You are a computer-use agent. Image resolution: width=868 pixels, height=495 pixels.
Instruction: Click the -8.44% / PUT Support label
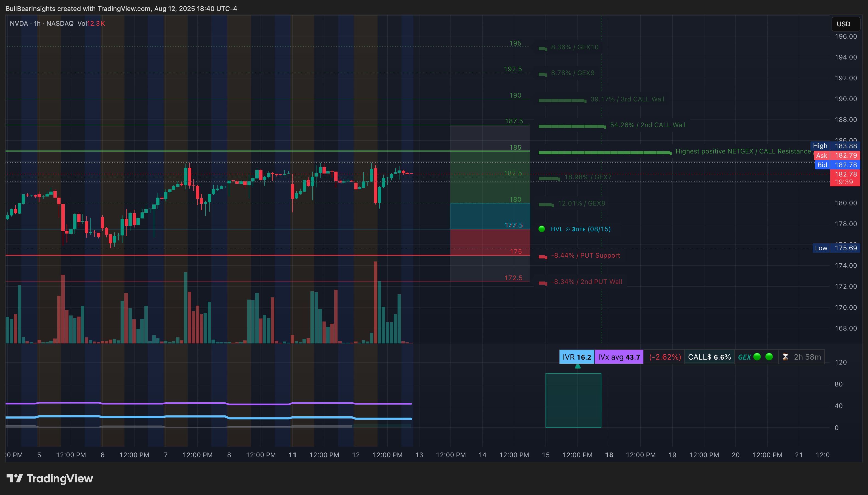585,255
